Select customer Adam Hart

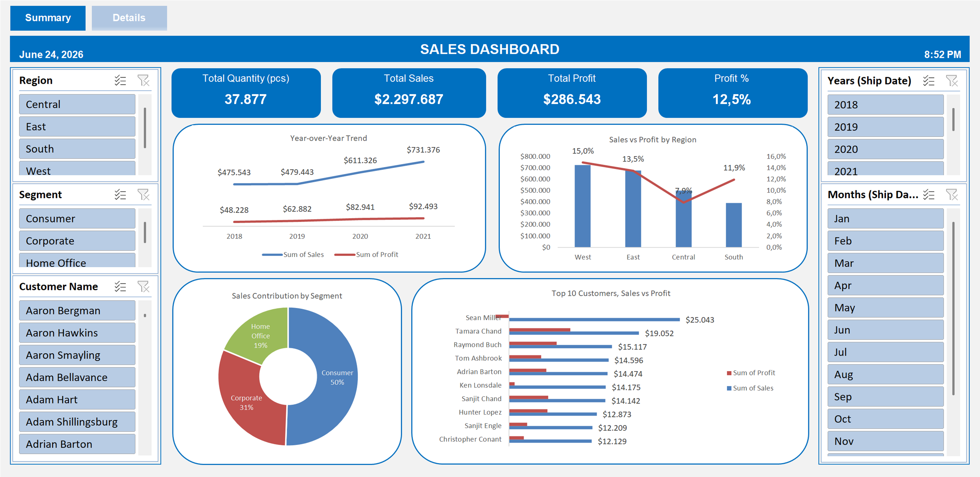(77, 399)
